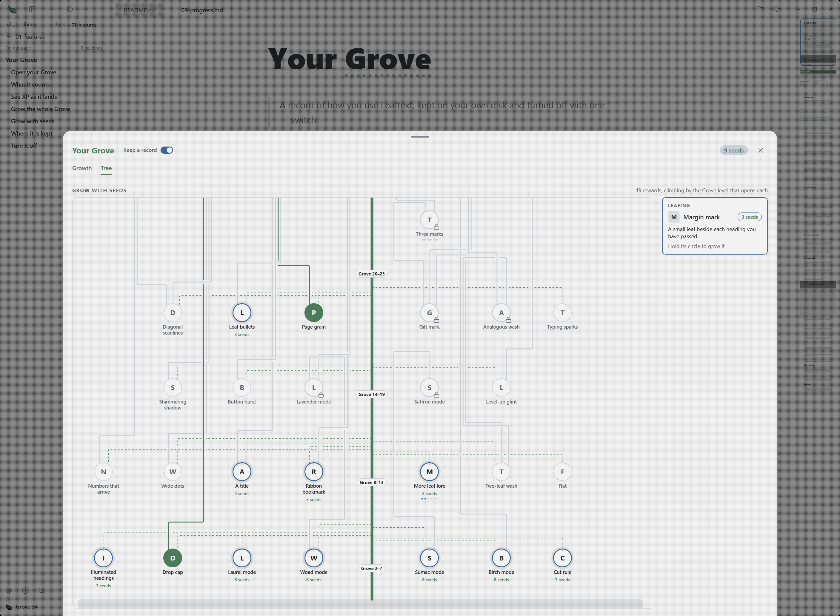Image resolution: width=840 pixels, height=616 pixels.
Task: Click the Grove 14–19 level label
Action: coord(371,394)
